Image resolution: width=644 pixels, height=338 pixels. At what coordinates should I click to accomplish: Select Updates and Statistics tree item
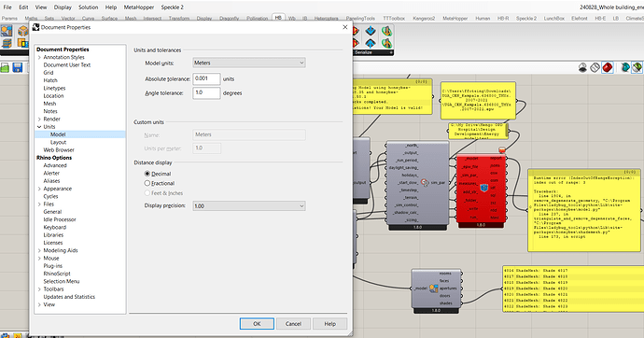click(69, 297)
